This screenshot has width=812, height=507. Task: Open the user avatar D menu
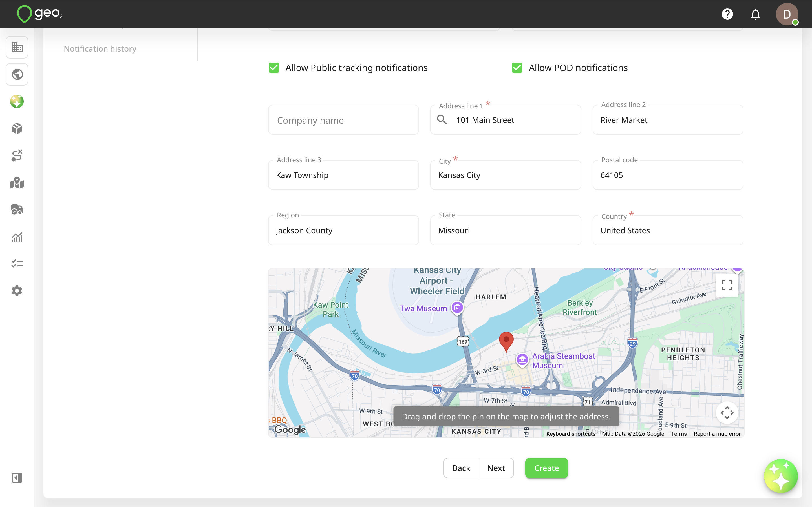tap(787, 14)
